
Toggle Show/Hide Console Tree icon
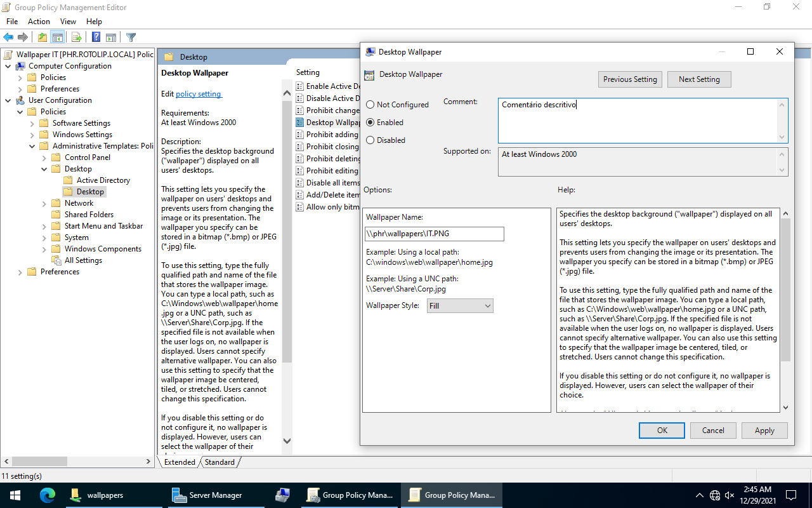58,37
